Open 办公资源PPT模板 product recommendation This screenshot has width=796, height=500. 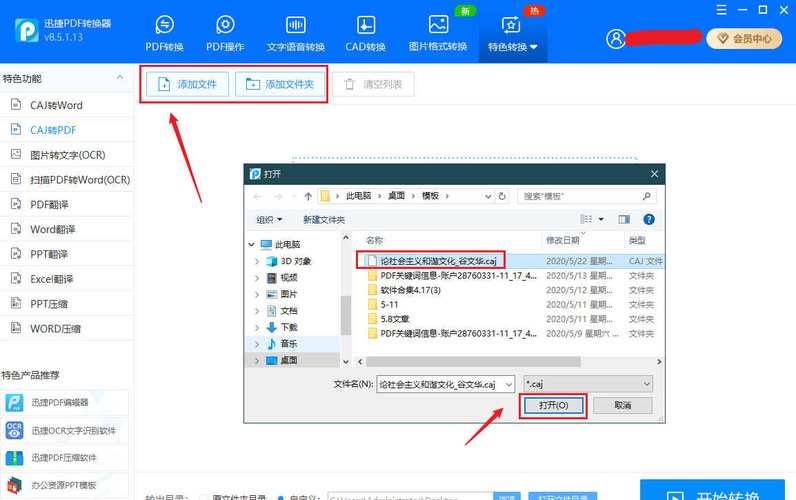[x=64, y=485]
